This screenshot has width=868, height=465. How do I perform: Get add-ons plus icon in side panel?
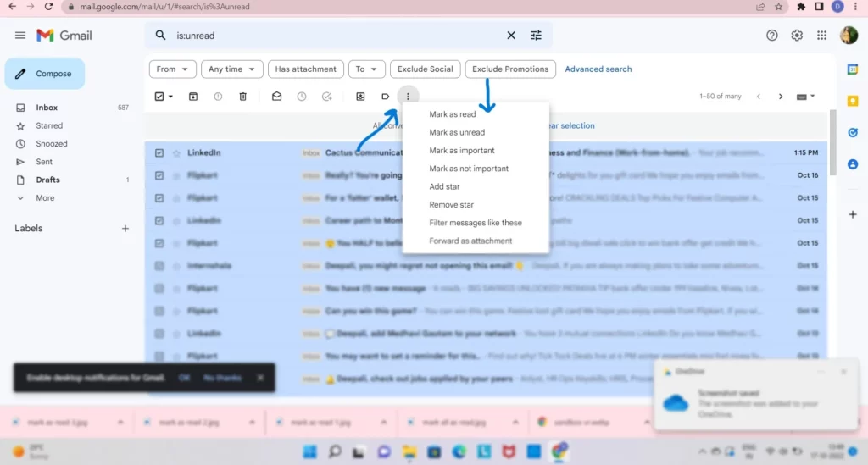853,214
